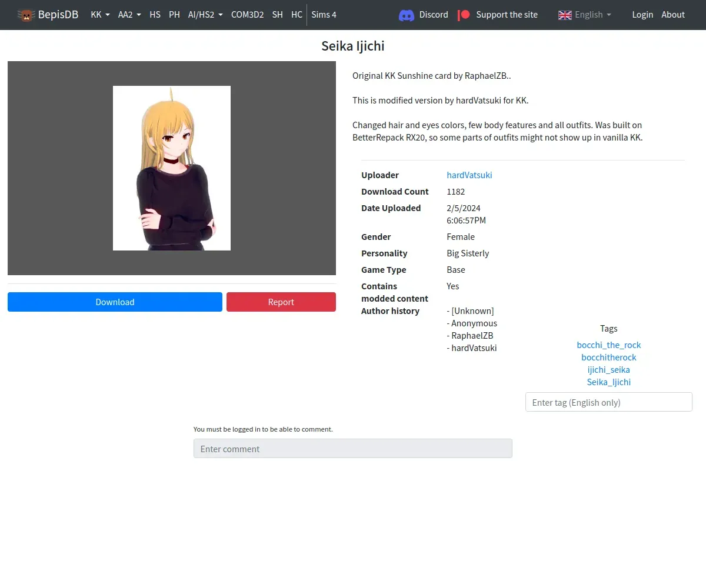Open the COM3D2 section
Image resolution: width=706 pixels, height=588 pixels.
247,15
